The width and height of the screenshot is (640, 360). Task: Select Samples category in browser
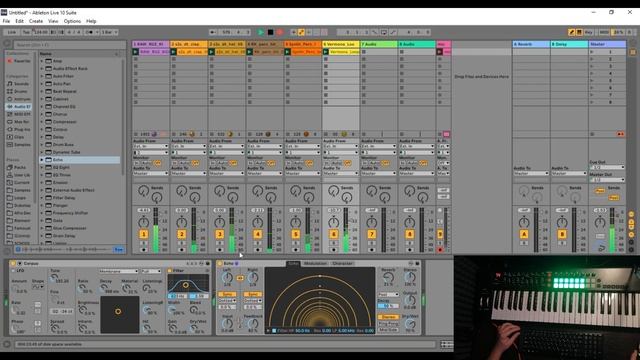(x=18, y=144)
